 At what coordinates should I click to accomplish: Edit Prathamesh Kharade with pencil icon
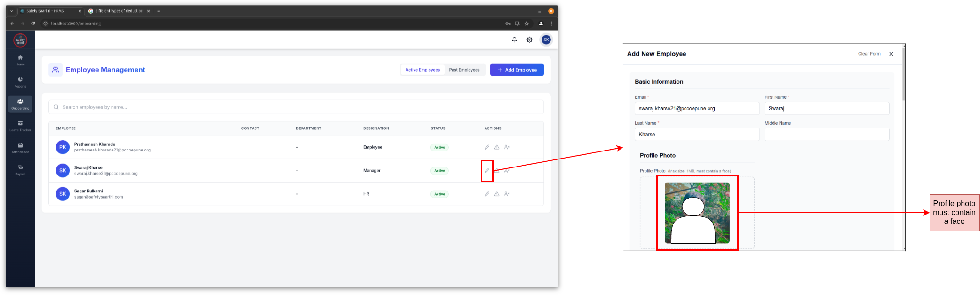tap(487, 147)
